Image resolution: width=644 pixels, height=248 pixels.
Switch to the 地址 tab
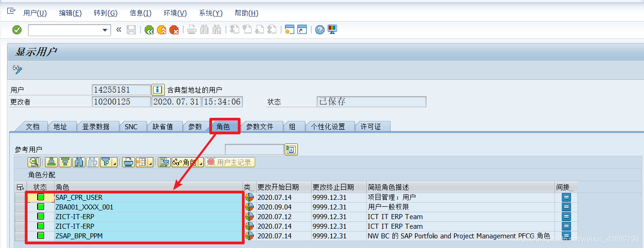click(x=61, y=127)
